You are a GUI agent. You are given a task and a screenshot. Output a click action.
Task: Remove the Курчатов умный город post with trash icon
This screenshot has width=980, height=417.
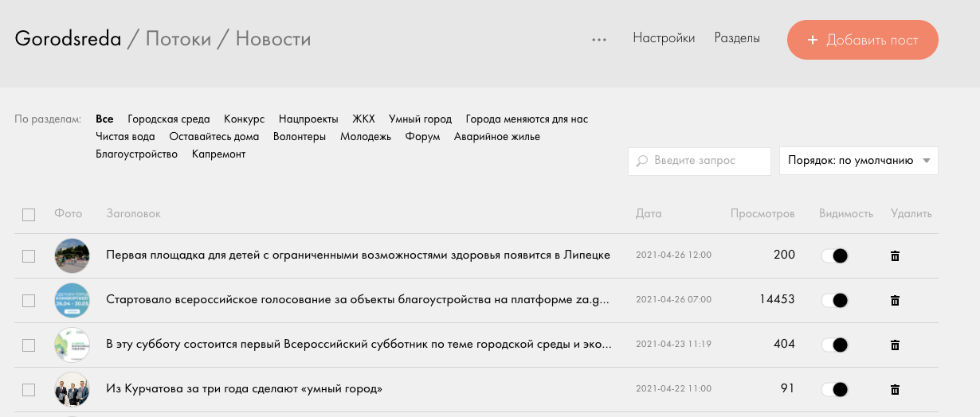click(895, 389)
